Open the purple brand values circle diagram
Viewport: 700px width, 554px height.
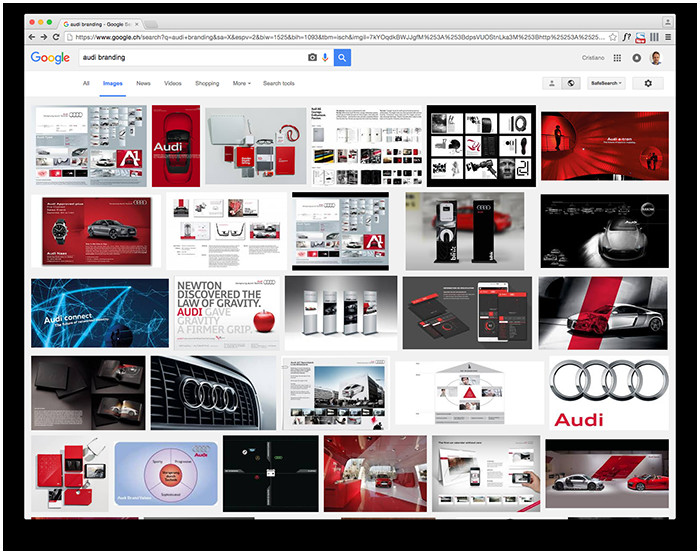(166, 474)
